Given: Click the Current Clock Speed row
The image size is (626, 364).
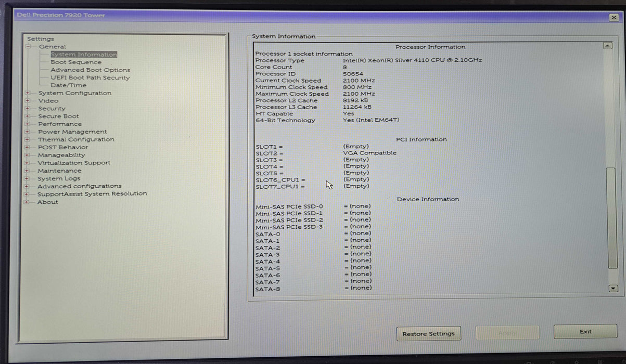Looking at the screenshot, I should pos(315,81).
